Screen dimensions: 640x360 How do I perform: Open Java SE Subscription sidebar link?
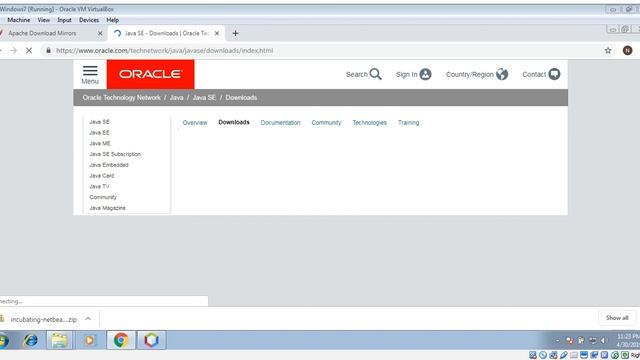click(115, 154)
